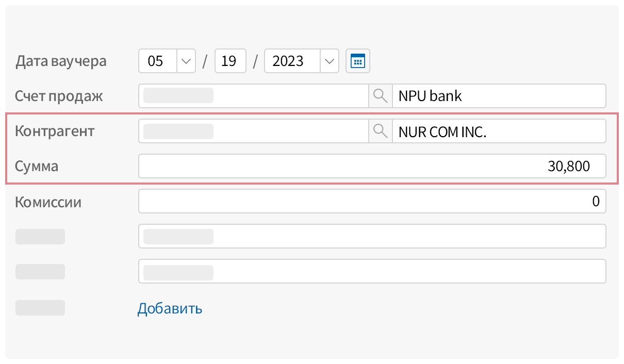Click the NPU bank name field
The width and height of the screenshot is (624, 364).
(x=498, y=96)
